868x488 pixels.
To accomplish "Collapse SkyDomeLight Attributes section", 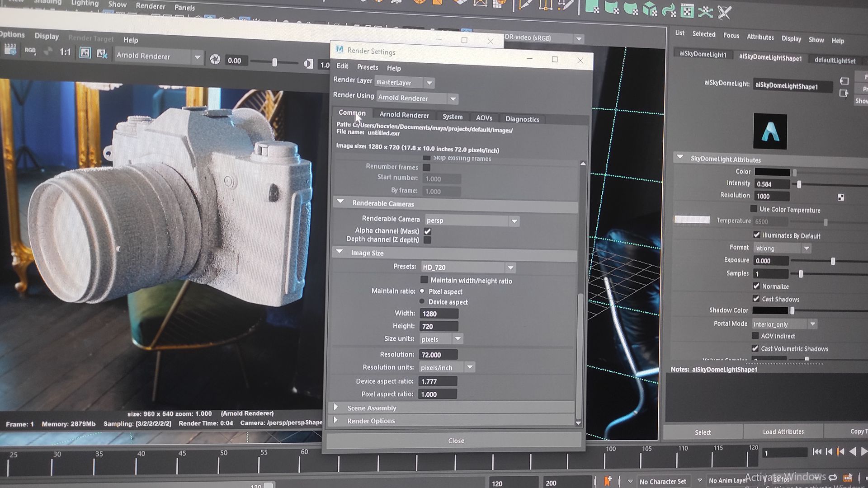I will 680,157.
